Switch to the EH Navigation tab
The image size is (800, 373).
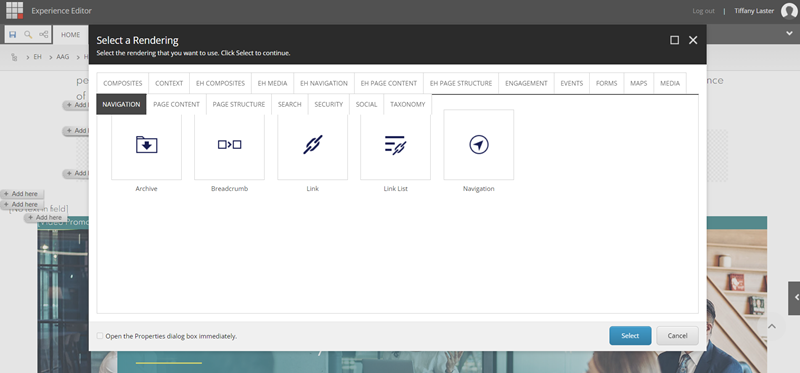(324, 83)
